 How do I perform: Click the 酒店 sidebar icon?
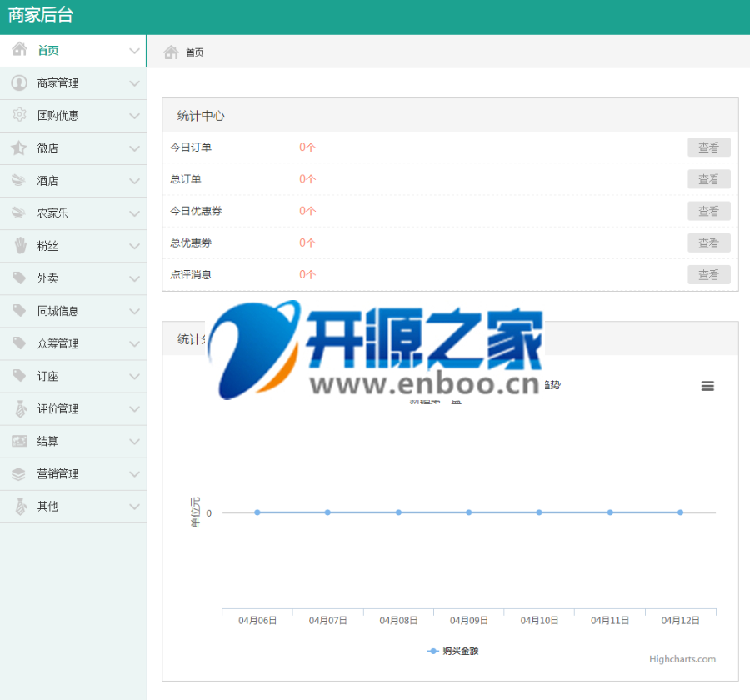pyautogui.click(x=18, y=180)
